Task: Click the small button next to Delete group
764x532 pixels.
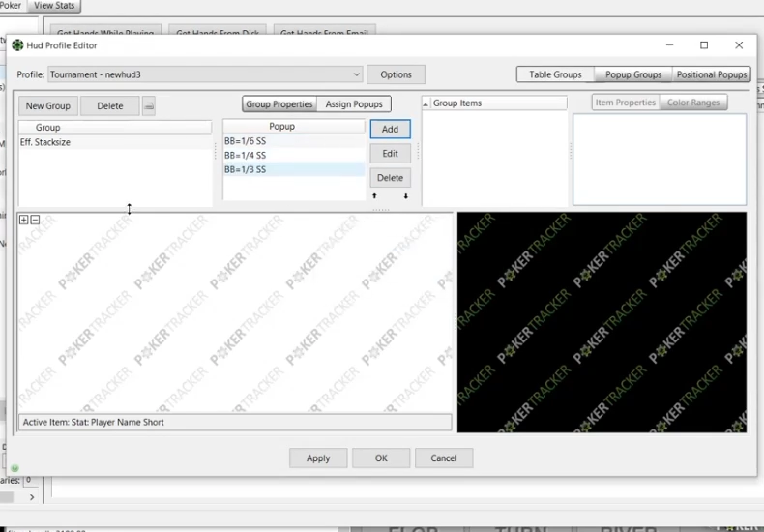Action: coord(149,105)
